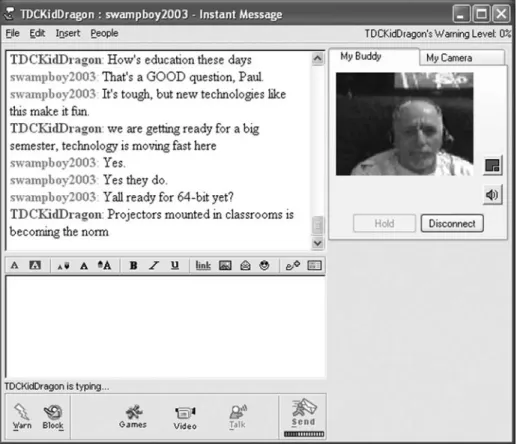The width and height of the screenshot is (517, 444).
Task: Minimize the Instant Message window
Action: pyautogui.click(x=461, y=14)
